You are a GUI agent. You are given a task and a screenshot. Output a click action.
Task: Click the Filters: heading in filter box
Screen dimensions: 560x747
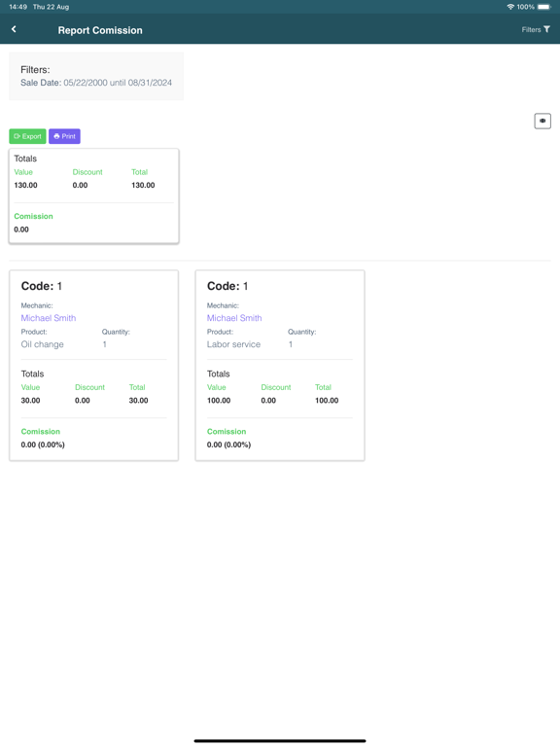(x=35, y=70)
